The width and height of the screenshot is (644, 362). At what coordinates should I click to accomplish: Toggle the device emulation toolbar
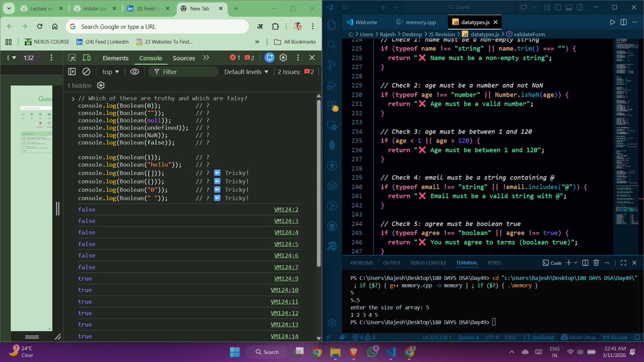(x=87, y=58)
